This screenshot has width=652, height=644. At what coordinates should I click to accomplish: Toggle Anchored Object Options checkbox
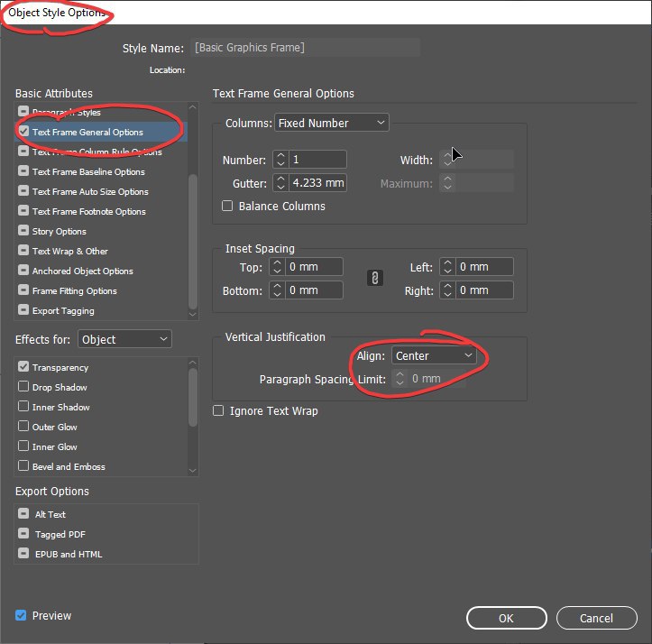click(x=23, y=271)
